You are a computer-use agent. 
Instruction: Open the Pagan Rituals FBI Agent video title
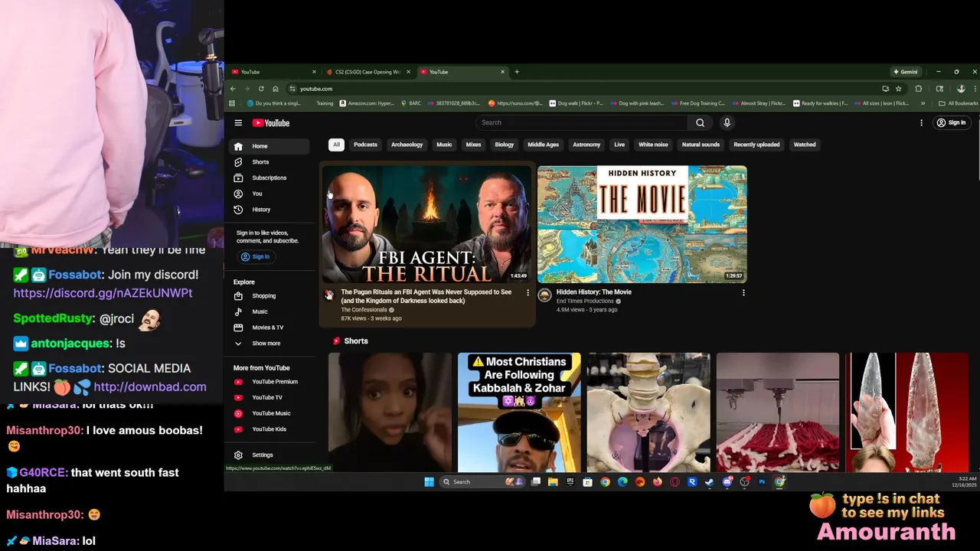click(x=426, y=296)
